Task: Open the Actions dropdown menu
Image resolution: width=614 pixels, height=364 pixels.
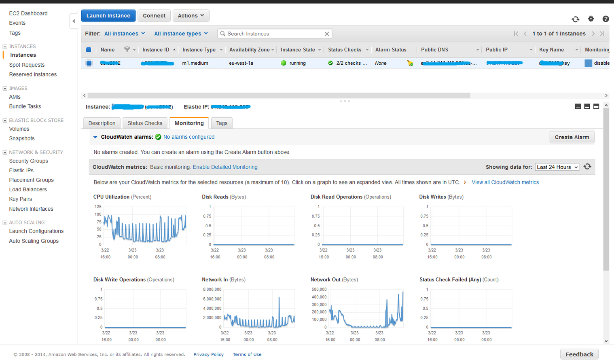Action: point(191,16)
